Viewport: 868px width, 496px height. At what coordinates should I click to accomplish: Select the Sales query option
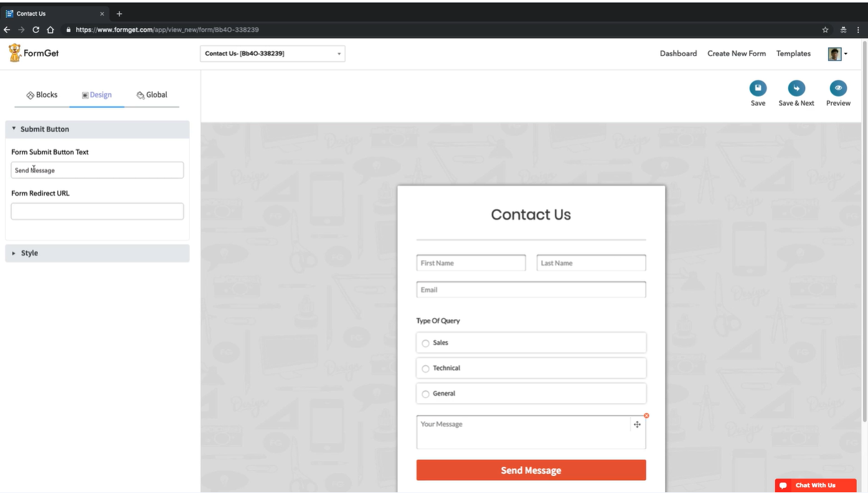pos(425,343)
